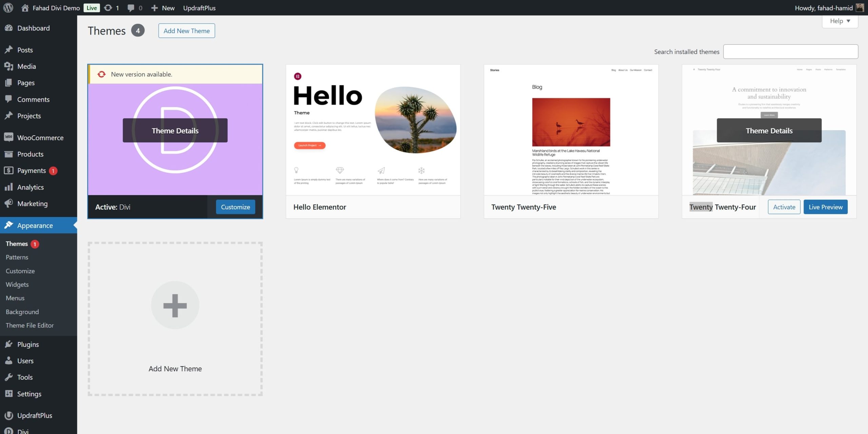Select the Plugins plug icon
868x434 pixels.
(8, 344)
